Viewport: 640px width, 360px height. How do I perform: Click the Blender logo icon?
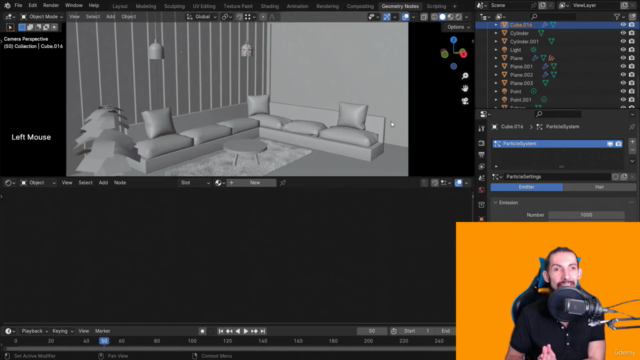[x=7, y=5]
